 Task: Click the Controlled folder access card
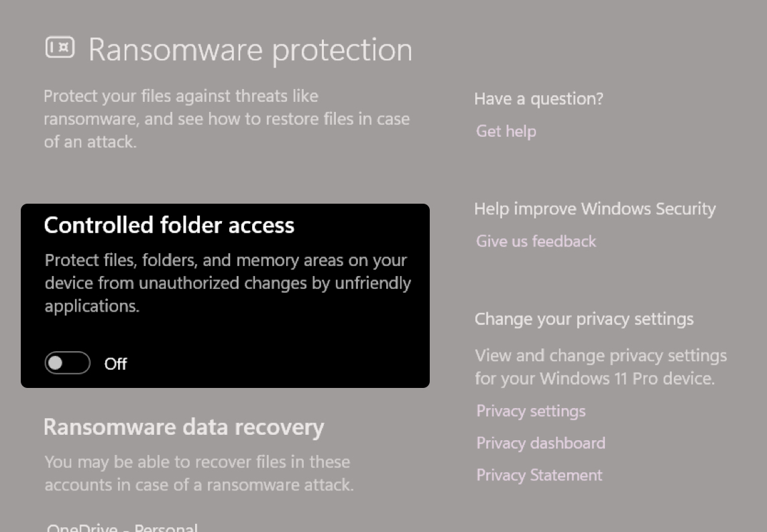coord(225,295)
